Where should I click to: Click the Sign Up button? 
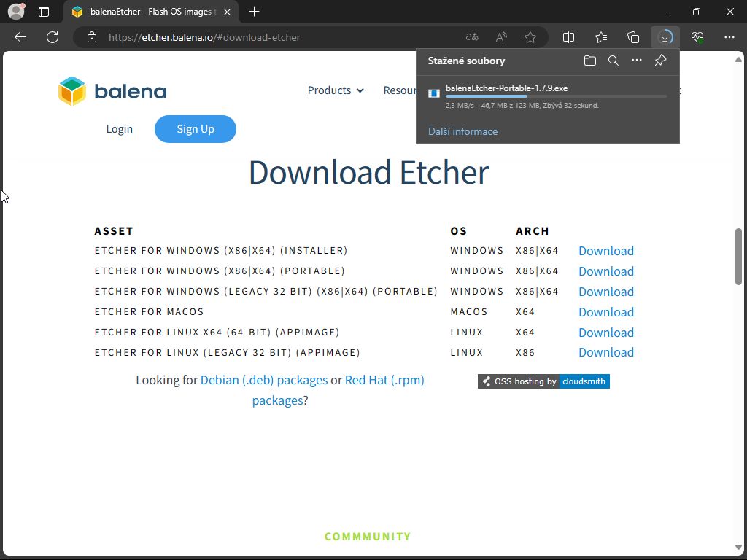(196, 129)
